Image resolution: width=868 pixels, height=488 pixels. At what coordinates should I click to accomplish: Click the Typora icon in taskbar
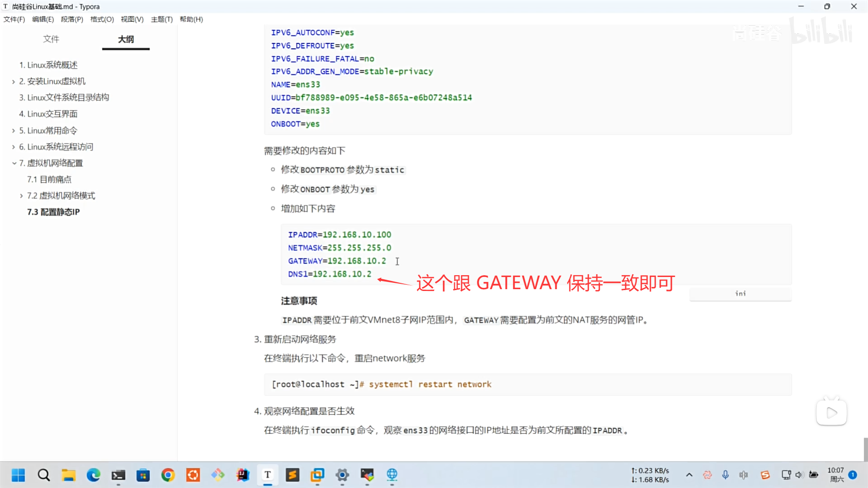point(268,475)
